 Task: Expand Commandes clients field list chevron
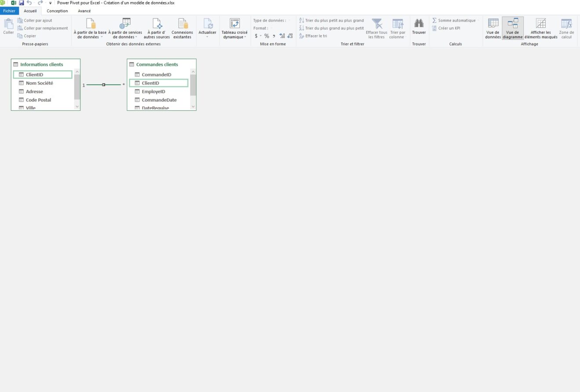click(193, 106)
